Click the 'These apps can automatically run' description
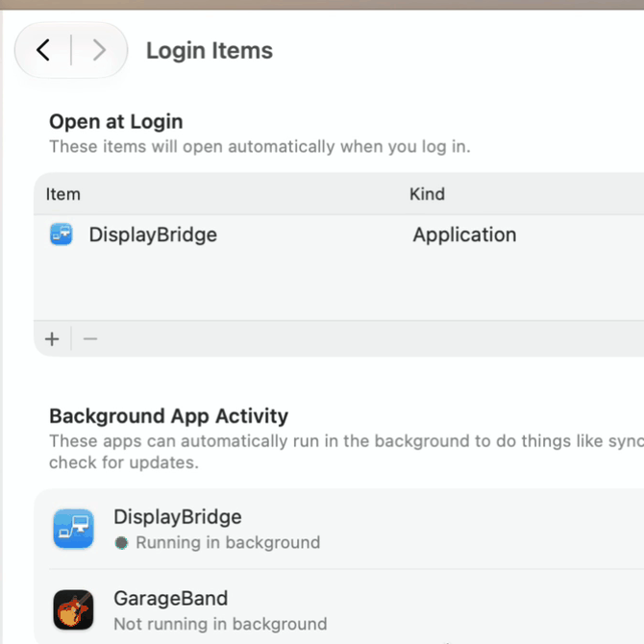Screen dimensions: 644x644 346,452
